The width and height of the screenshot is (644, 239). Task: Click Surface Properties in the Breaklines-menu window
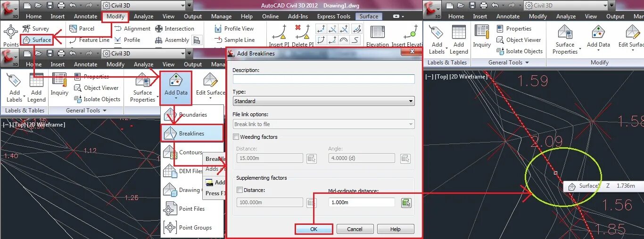point(142,88)
